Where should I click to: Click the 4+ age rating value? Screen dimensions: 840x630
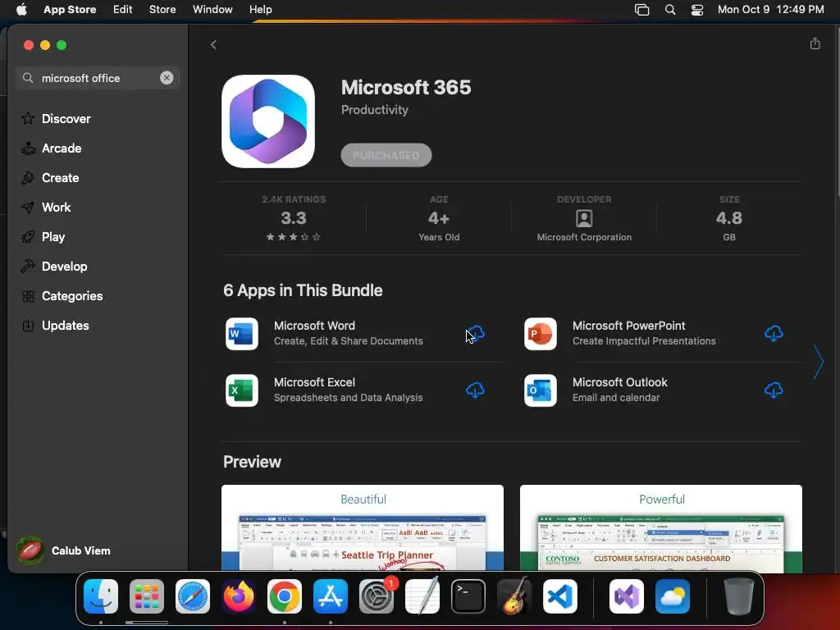click(x=439, y=218)
